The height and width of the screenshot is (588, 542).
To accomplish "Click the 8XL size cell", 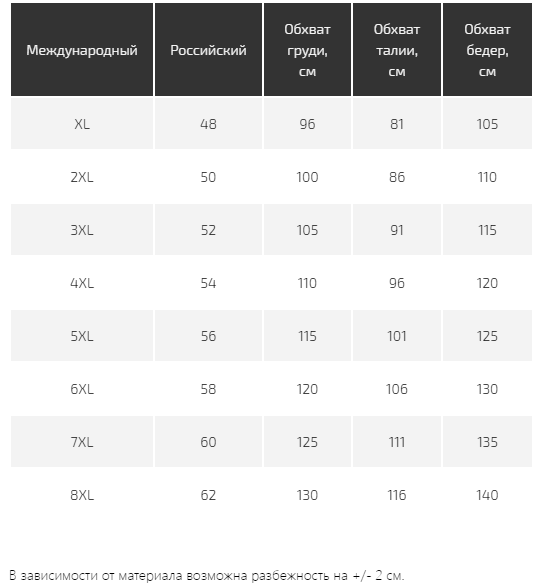I will point(82,495).
